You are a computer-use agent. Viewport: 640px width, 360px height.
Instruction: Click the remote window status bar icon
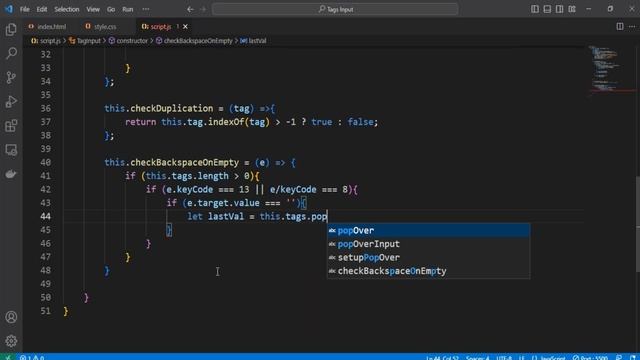pyautogui.click(x=8, y=357)
